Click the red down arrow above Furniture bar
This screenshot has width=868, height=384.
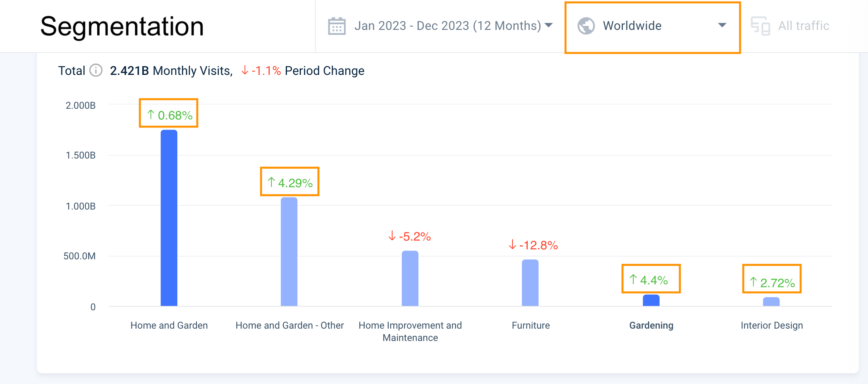[x=513, y=244]
